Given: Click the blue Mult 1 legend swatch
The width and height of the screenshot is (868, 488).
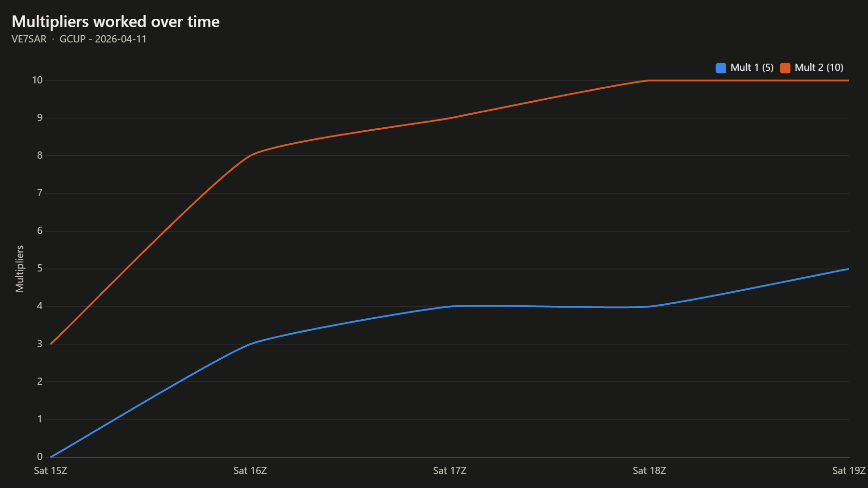Looking at the screenshot, I should click(721, 68).
